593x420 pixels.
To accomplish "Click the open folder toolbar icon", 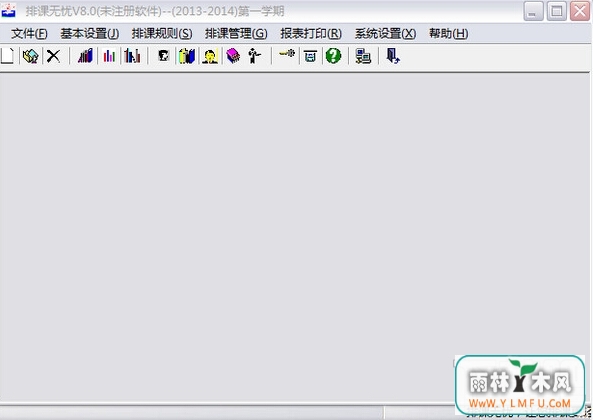I will [31, 56].
